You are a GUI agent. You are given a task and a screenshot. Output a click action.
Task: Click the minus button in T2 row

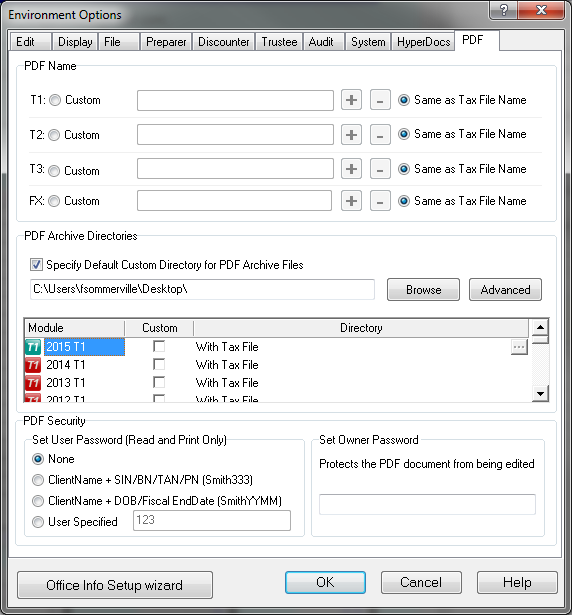[380, 135]
